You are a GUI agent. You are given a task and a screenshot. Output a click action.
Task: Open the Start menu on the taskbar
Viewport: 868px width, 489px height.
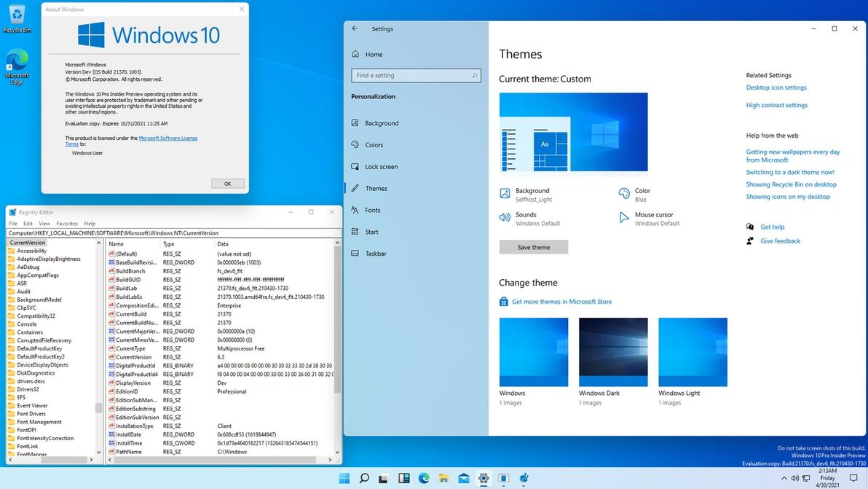click(x=344, y=479)
